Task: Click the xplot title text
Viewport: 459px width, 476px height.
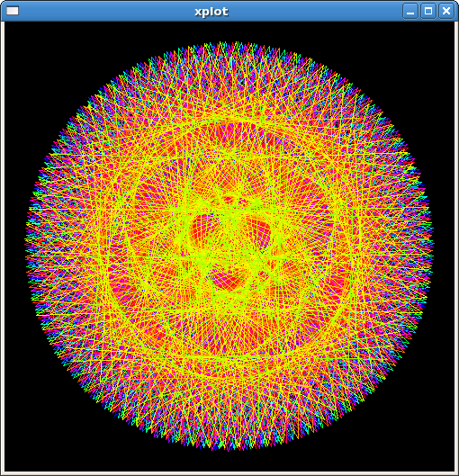Action: coord(211,12)
